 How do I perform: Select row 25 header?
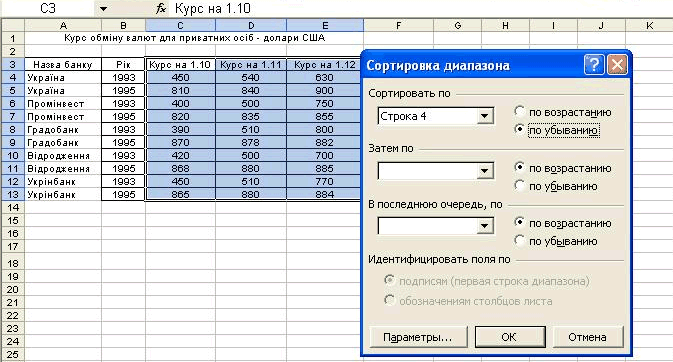click(13, 355)
